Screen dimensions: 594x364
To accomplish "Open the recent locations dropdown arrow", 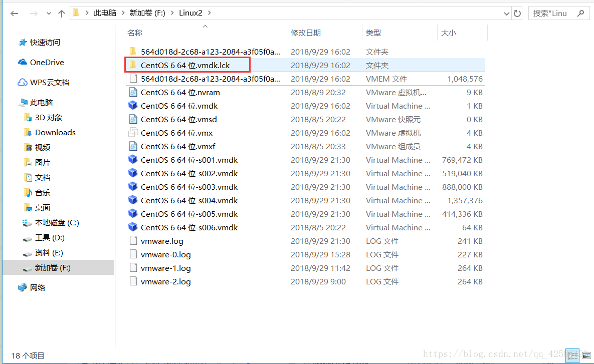I will click(x=49, y=14).
